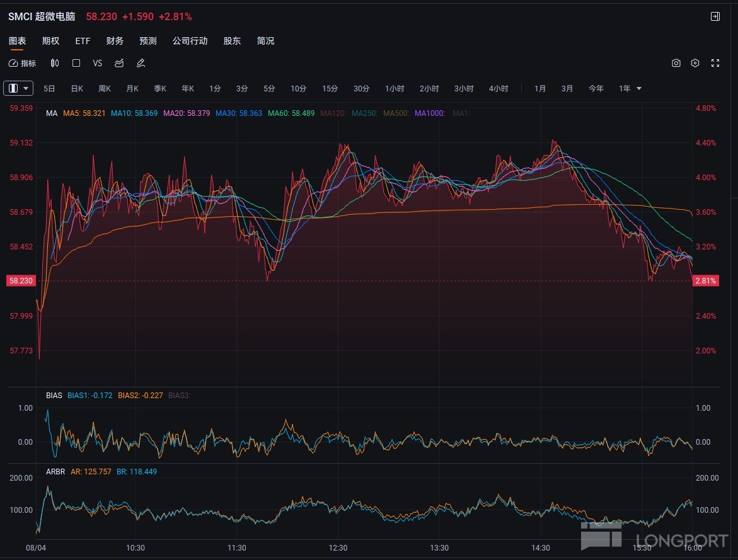Click the square frame icon in toolbar
Viewport: 738px width, 560px height.
point(76,63)
